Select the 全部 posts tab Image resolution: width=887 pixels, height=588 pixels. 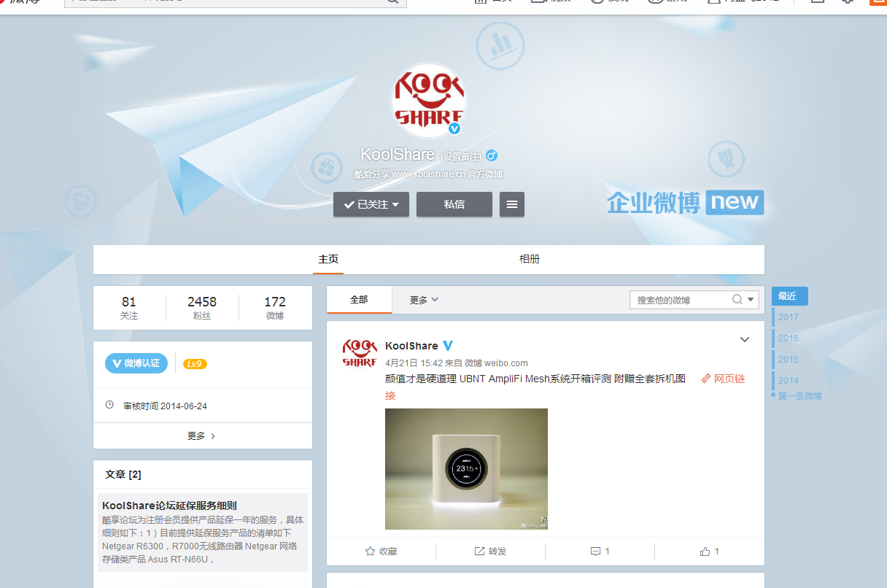(x=359, y=300)
